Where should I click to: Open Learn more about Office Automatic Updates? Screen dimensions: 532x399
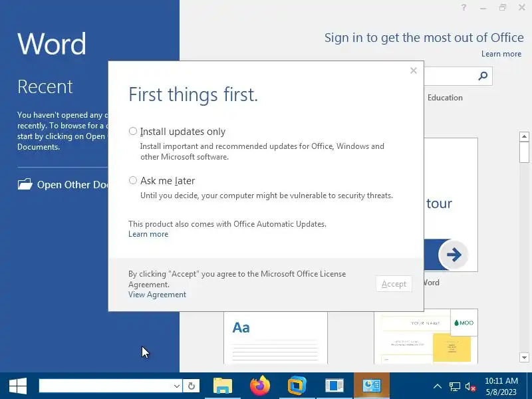(x=148, y=234)
